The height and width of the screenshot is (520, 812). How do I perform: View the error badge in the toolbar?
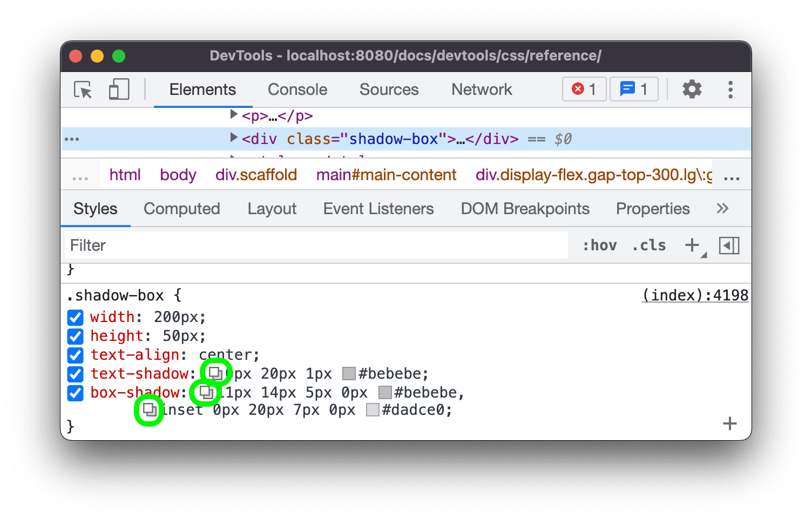click(584, 89)
